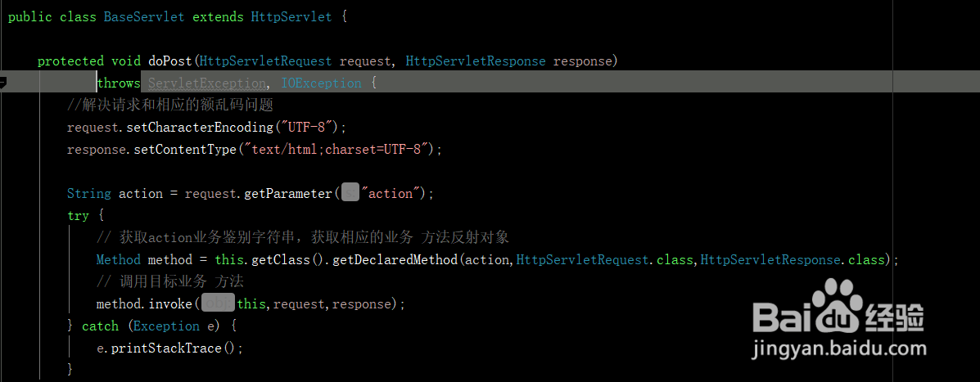This screenshot has height=382, width=980.
Task: Click the try keyword
Action: click(x=78, y=216)
